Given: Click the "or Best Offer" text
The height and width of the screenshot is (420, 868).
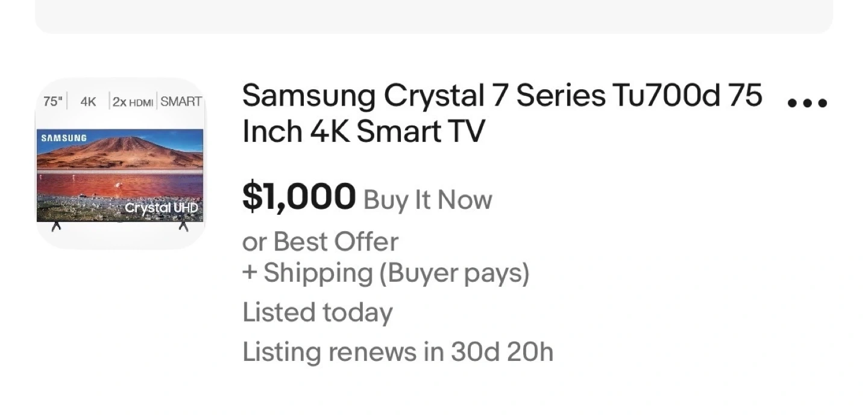Looking at the screenshot, I should point(320,242).
